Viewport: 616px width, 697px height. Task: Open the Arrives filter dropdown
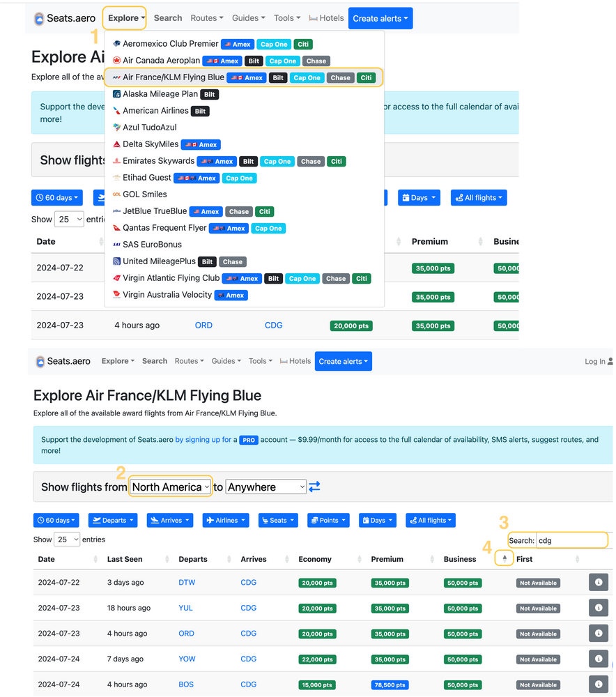pos(170,521)
